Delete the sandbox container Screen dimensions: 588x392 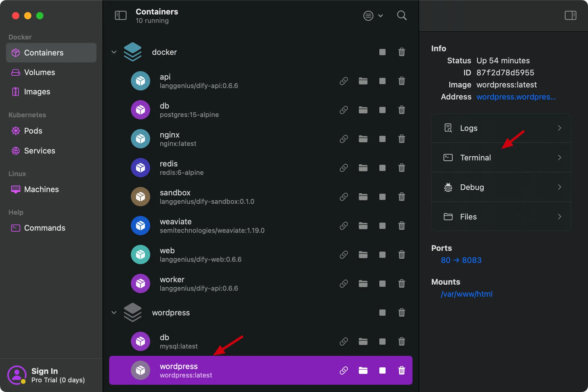click(x=402, y=197)
